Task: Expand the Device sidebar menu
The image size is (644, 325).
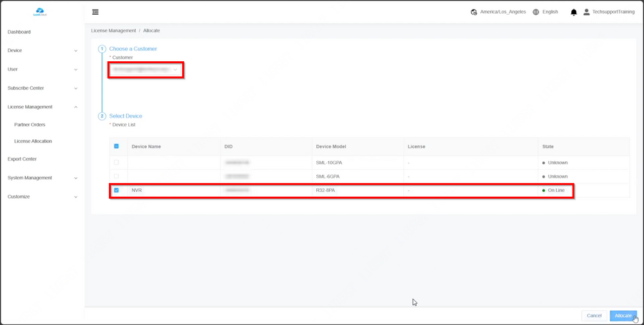Action: pyautogui.click(x=42, y=50)
